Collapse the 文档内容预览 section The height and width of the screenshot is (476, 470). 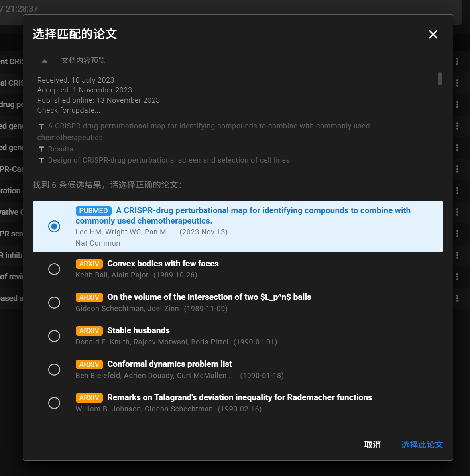pyautogui.click(x=44, y=61)
